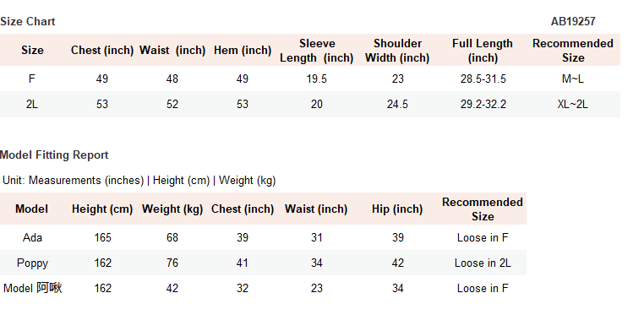Select the AB19257 product code

click(x=573, y=21)
